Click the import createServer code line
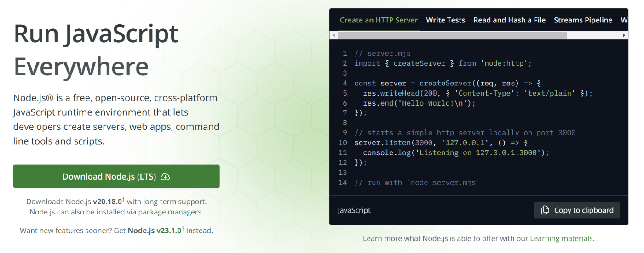The width and height of the screenshot is (644, 253). (443, 63)
